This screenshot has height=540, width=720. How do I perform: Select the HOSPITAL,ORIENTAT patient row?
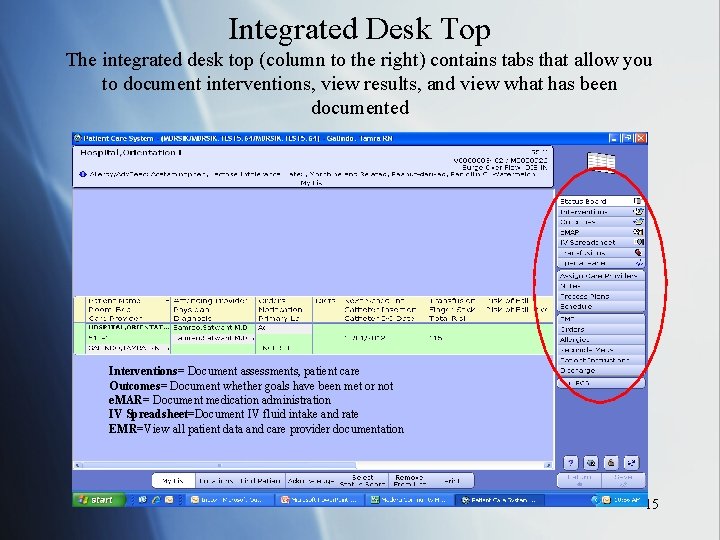pos(313,338)
